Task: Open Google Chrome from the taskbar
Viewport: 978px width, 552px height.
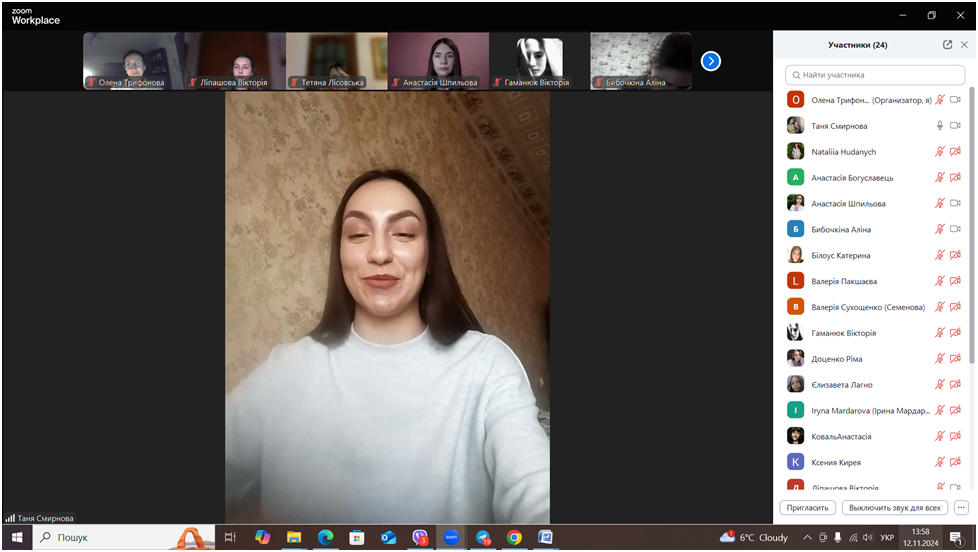Action: (514, 538)
